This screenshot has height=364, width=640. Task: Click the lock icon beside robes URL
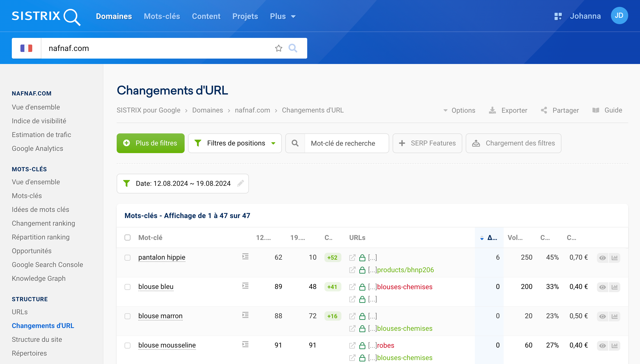coord(362,345)
